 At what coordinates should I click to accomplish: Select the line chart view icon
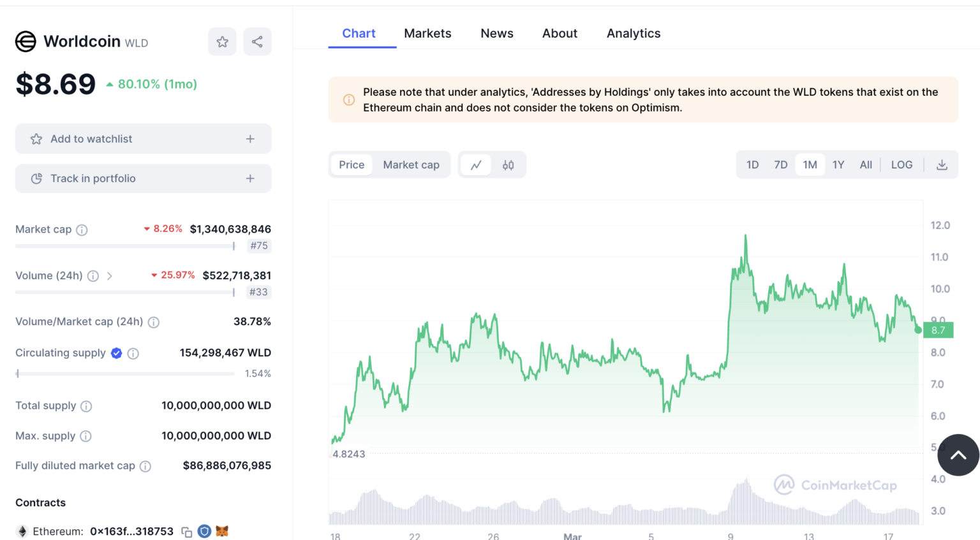tap(476, 165)
